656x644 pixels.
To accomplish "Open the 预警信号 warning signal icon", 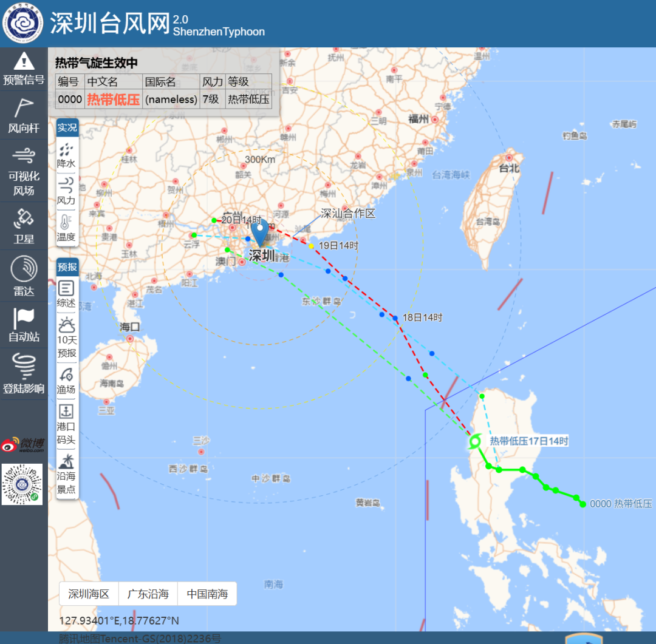I will [x=24, y=69].
